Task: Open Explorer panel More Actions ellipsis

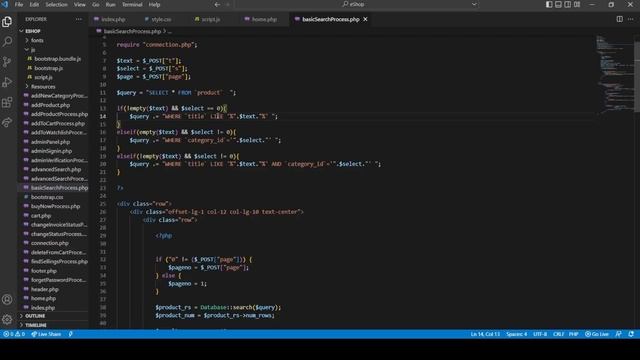Action: tap(79, 19)
